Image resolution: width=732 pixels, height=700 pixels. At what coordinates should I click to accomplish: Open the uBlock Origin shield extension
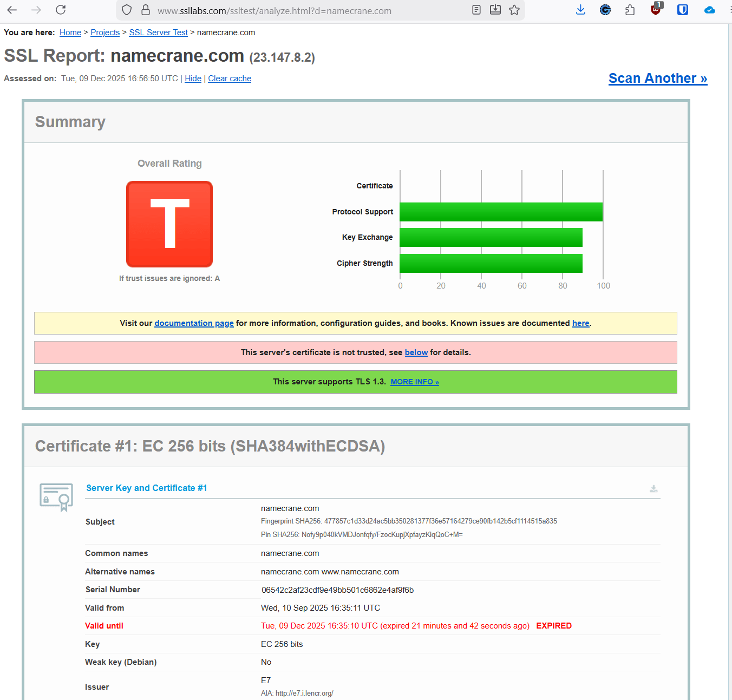(656, 9)
